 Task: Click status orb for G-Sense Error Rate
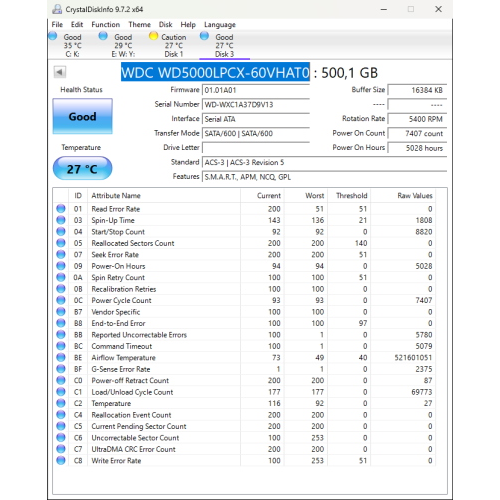[61, 369]
